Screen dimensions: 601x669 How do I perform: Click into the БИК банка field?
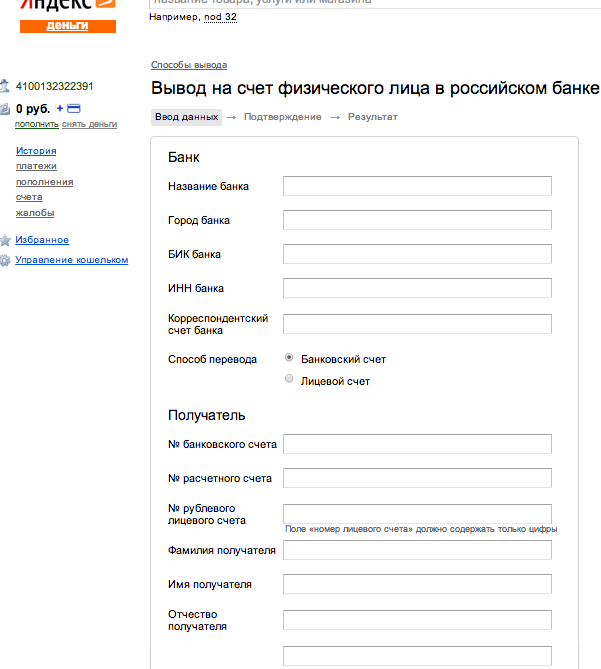click(417, 254)
